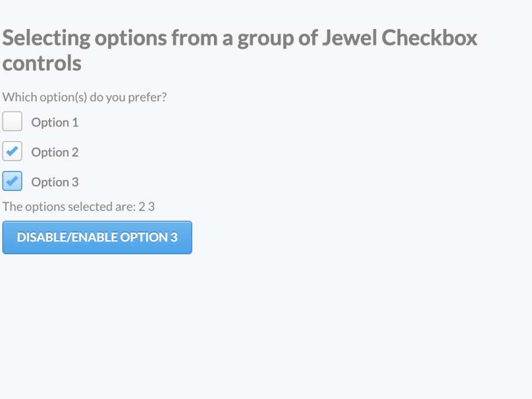532x399 pixels.
Task: Click the blue checkmark icon beside Option 2
Action: coord(12,151)
